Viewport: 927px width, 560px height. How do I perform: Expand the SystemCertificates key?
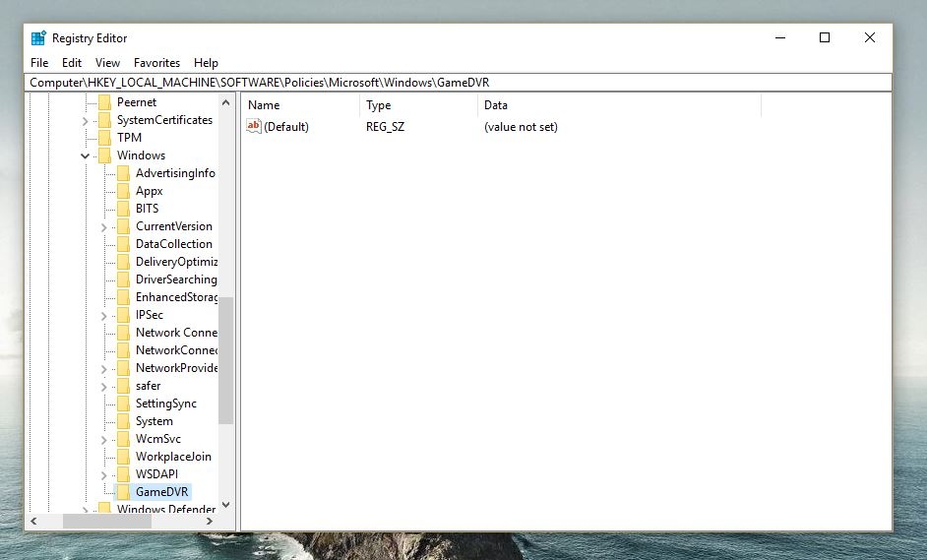coord(86,121)
